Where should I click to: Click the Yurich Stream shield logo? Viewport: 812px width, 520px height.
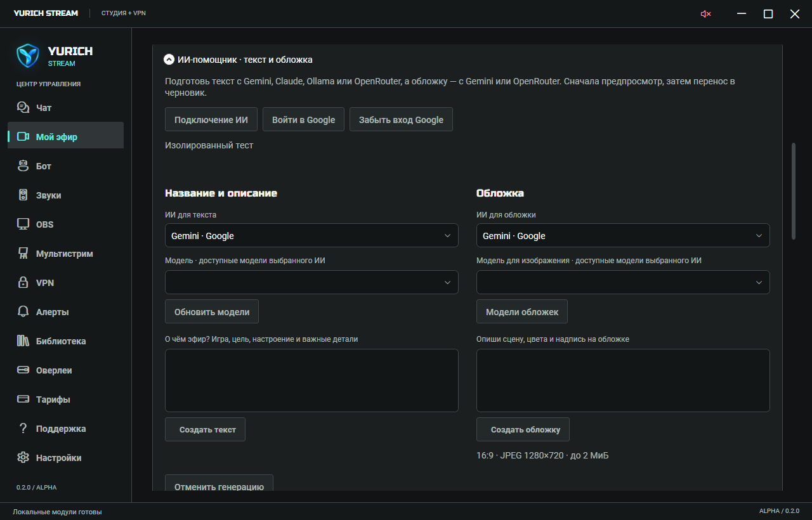coord(28,56)
